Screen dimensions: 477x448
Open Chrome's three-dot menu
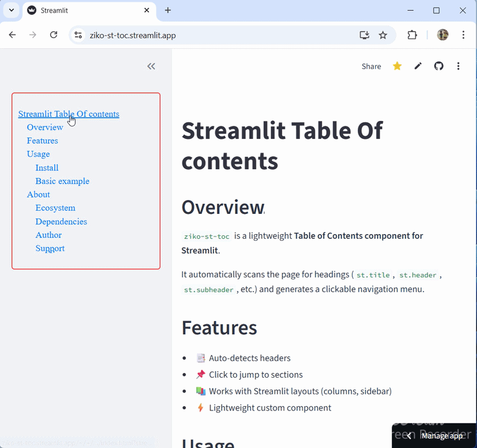(x=463, y=35)
